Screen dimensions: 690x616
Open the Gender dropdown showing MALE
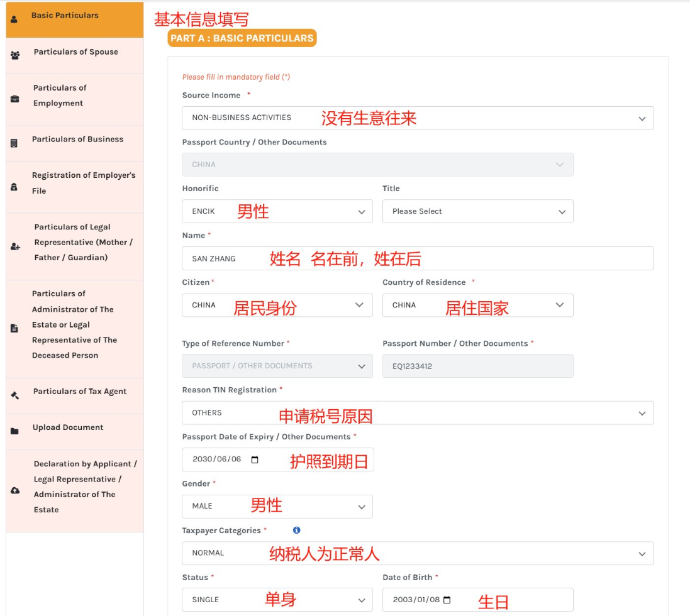[277, 507]
